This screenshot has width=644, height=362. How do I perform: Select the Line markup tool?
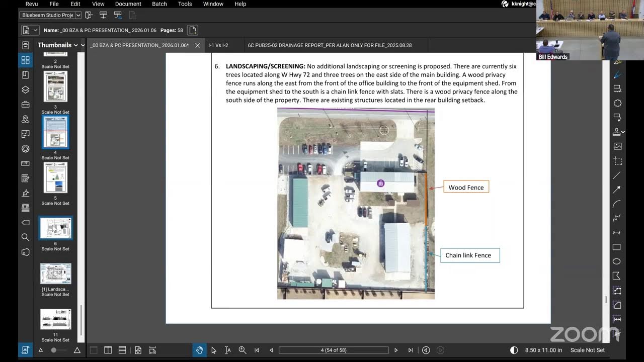pos(617,175)
